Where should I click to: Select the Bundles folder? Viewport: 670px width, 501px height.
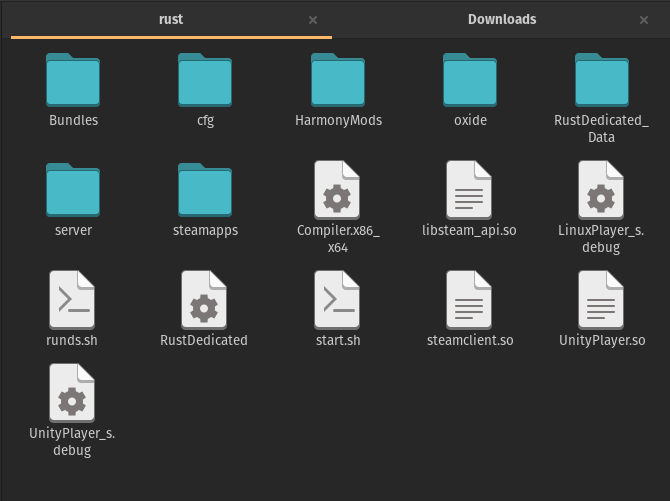click(73, 81)
